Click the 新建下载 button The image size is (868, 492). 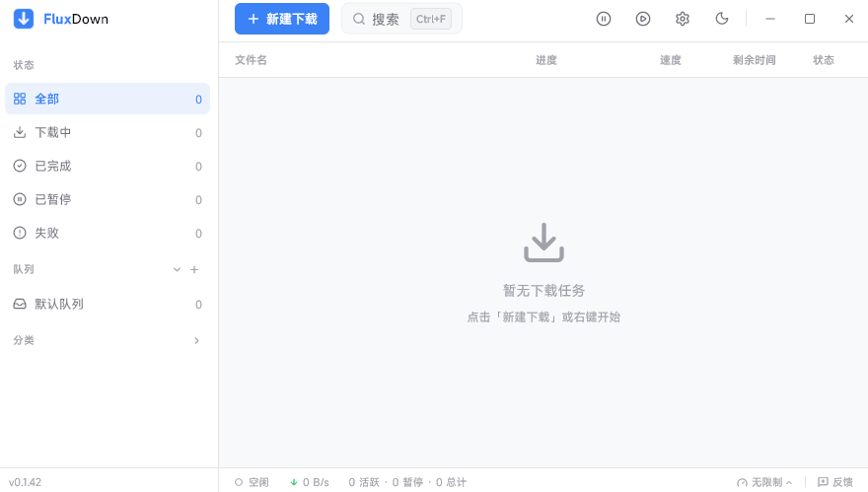[x=282, y=19]
